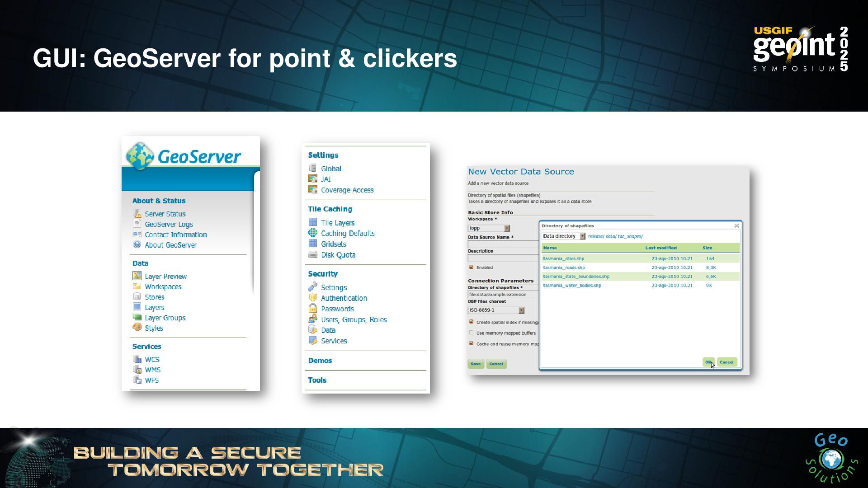Uncheck the Enabled checkbox
This screenshot has height=488, width=868.
471,267
